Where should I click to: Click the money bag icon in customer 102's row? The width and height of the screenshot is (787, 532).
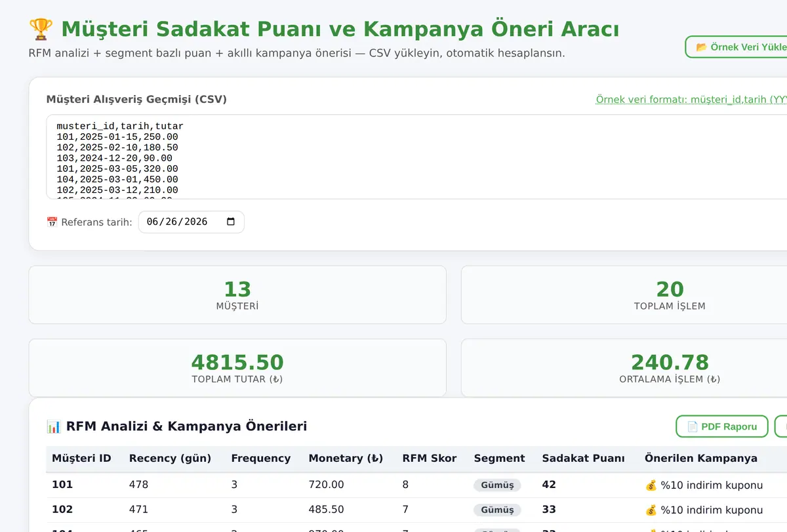[651, 510]
